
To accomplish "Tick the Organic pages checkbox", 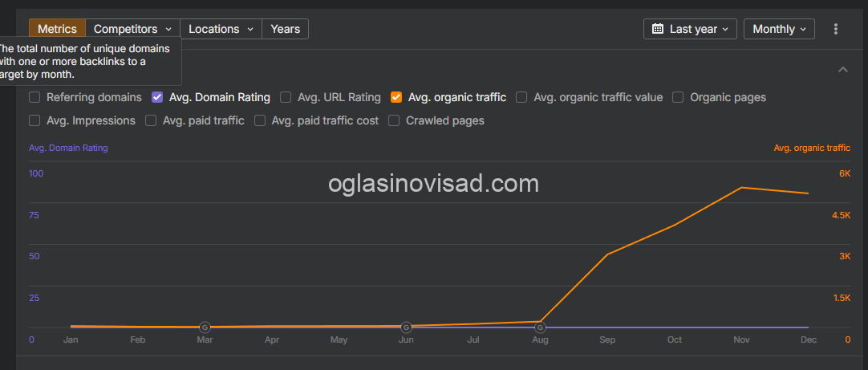I will [678, 97].
